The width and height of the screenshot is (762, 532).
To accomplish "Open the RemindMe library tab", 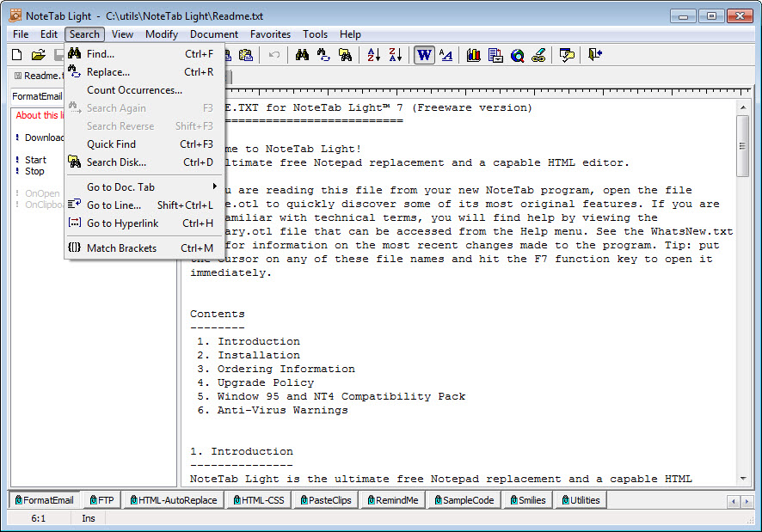I will pos(393,500).
